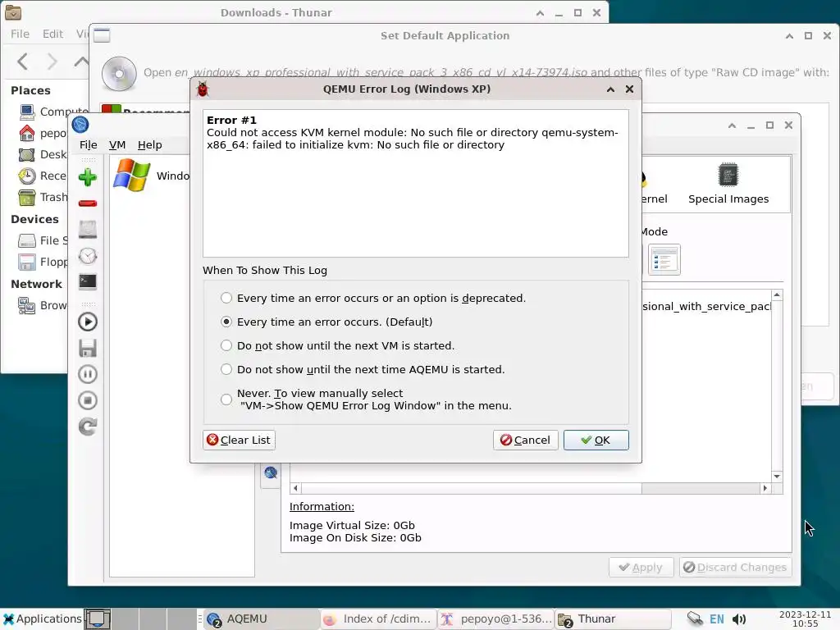840x630 pixels.
Task: Save VM state with floppy icon
Action: [x=87, y=348]
